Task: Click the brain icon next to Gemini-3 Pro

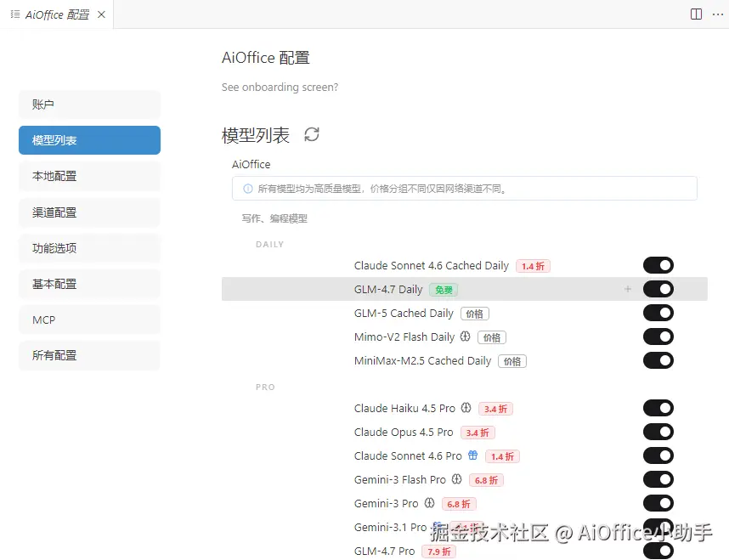Action: click(x=430, y=503)
